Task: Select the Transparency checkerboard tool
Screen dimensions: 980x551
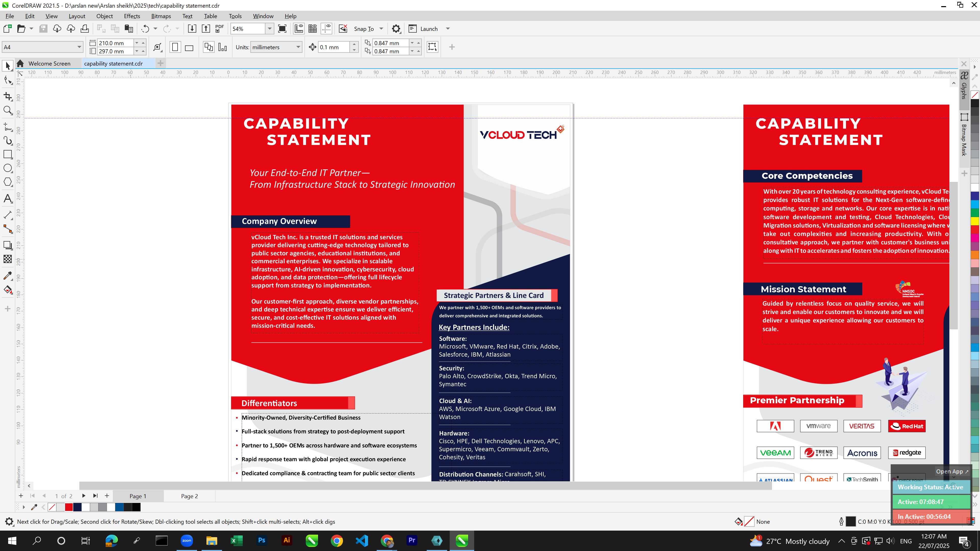Action: [8, 259]
